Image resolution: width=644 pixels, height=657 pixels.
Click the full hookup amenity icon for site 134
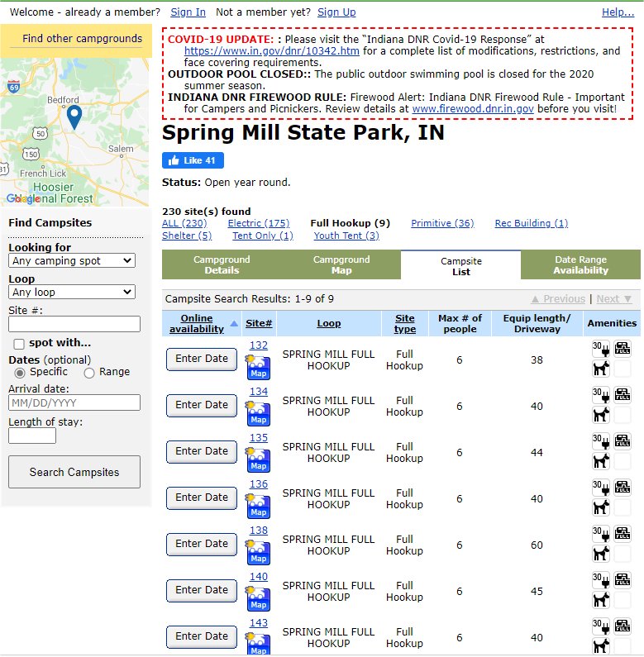[623, 395]
